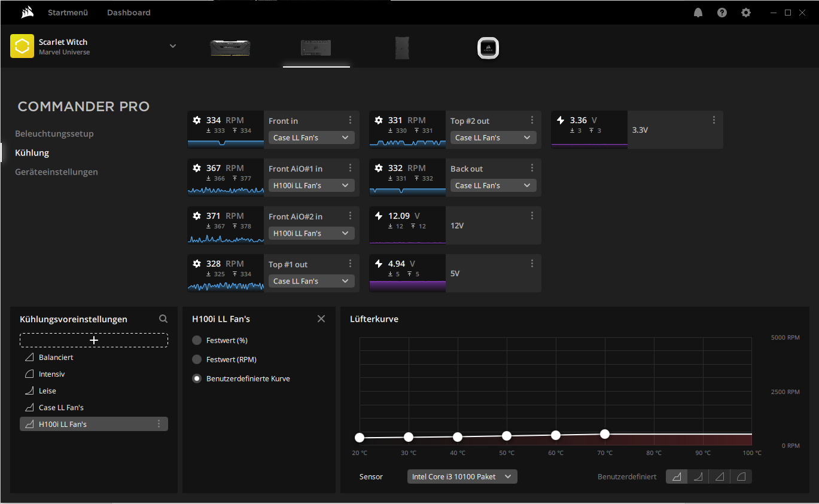This screenshot has height=504, width=819.
Task: Expand the Scarlet Witch profile dropdown chevron
Action: [x=173, y=46]
